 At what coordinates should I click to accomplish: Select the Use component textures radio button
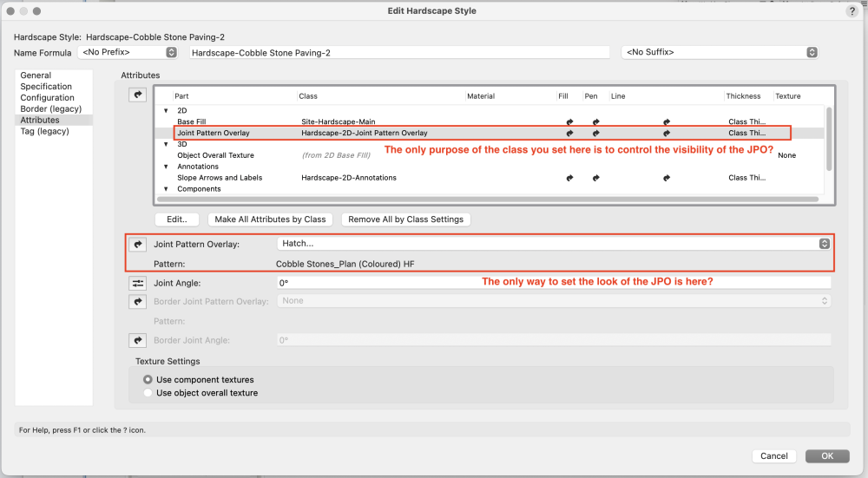[148, 380]
